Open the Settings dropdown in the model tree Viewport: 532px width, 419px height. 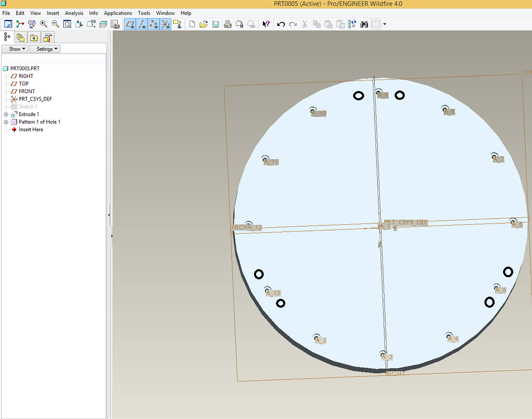pos(44,48)
